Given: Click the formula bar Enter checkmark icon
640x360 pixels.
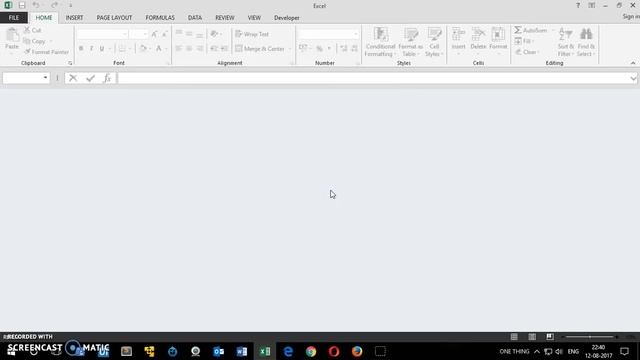Looking at the screenshot, I should [90, 78].
